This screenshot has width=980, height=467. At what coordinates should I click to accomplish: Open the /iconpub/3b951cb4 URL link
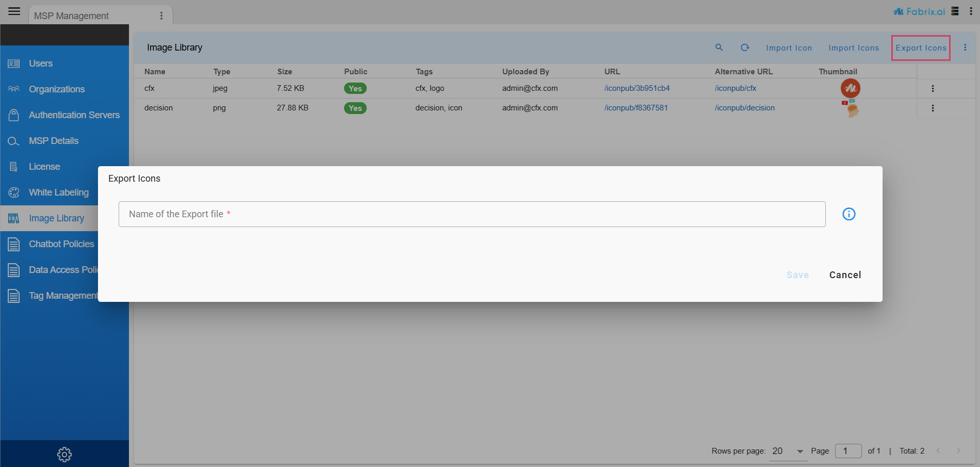[637, 88]
